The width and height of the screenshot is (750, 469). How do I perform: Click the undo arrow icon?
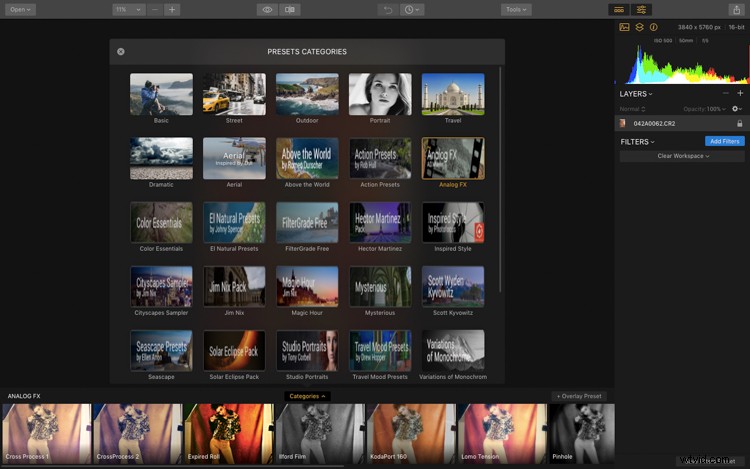click(x=388, y=10)
